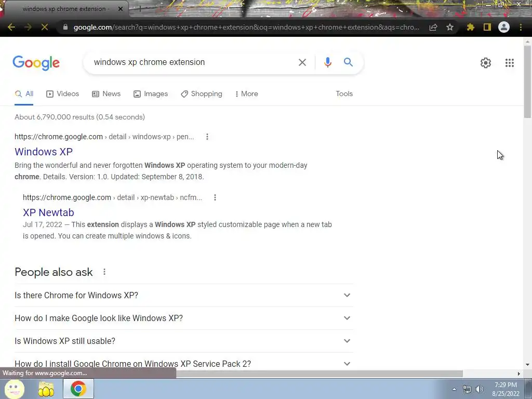Select the 'windows xp chrome extension' browser tab
Screen dimensions: 532x399
[x=65, y=9]
